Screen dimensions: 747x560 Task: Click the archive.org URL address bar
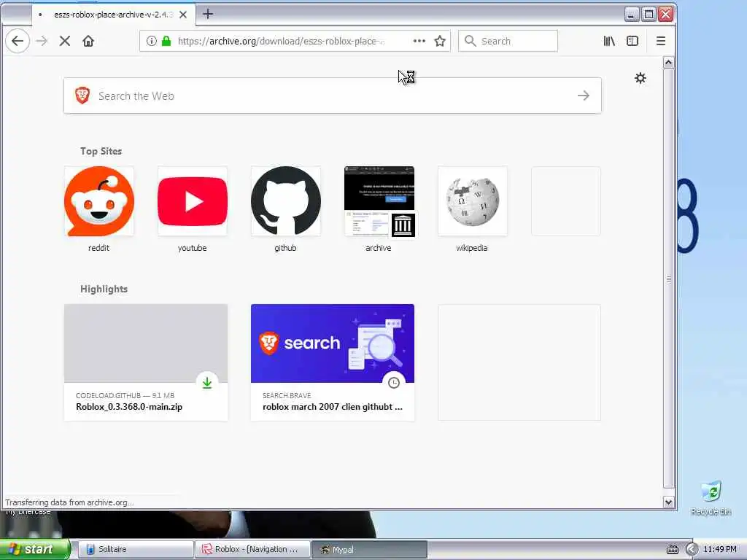pyautogui.click(x=295, y=41)
